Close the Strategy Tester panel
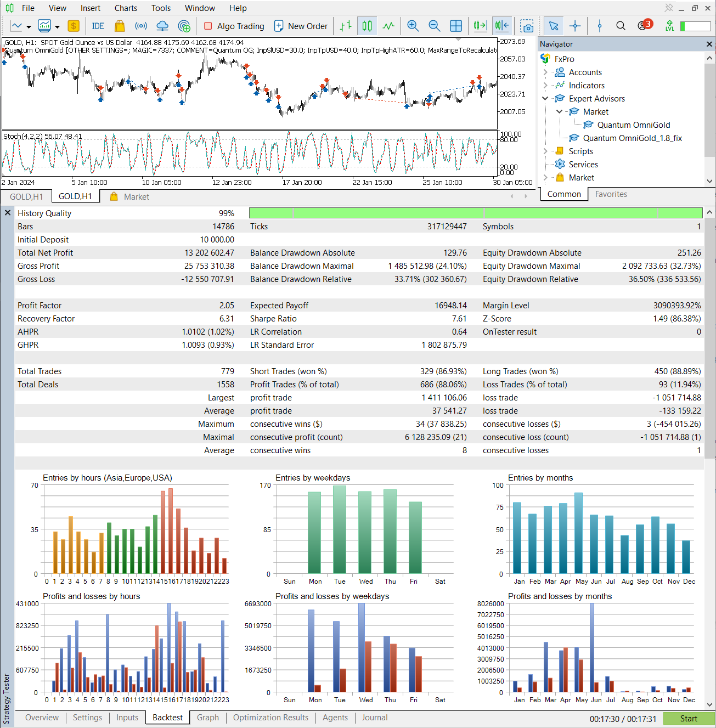 (8, 213)
